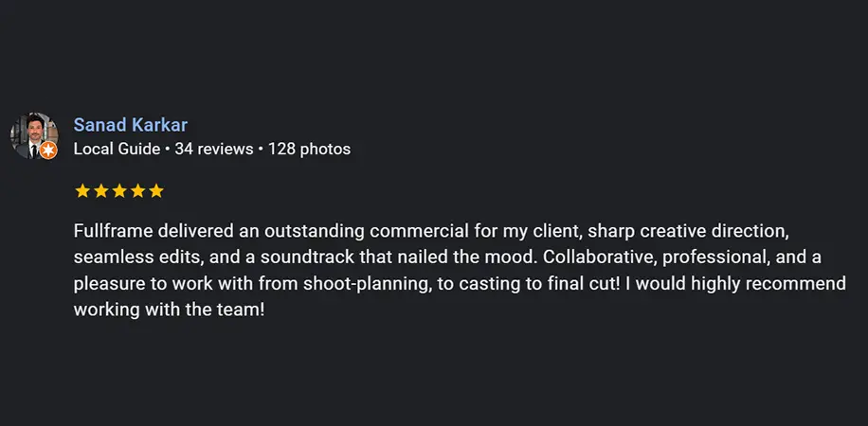Click the Local Guide label
Viewport: 868px width, 426px height.
[x=117, y=149]
